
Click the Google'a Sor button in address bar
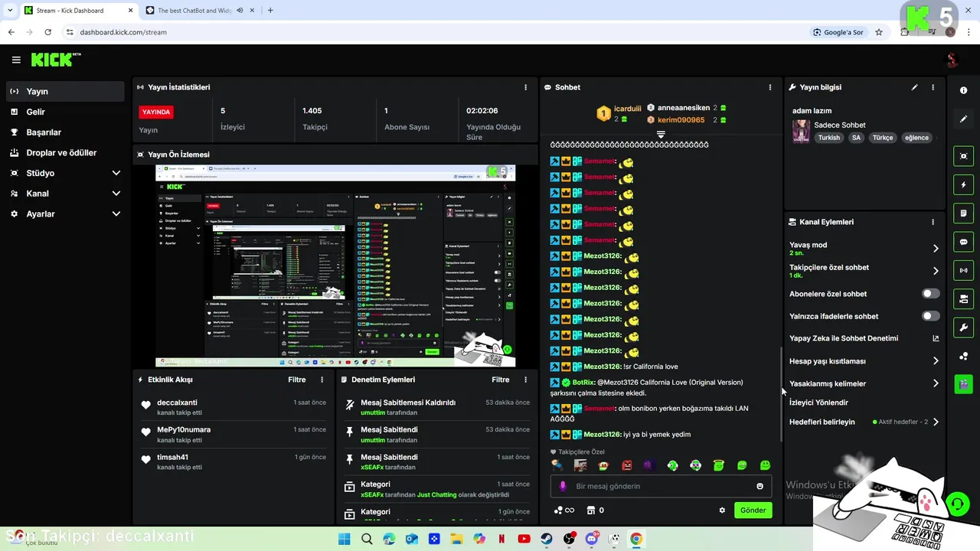click(x=838, y=32)
